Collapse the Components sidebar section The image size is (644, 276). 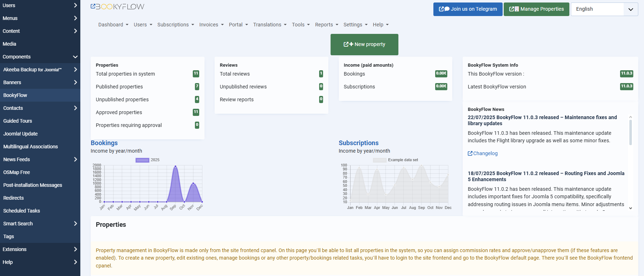[x=75, y=57]
